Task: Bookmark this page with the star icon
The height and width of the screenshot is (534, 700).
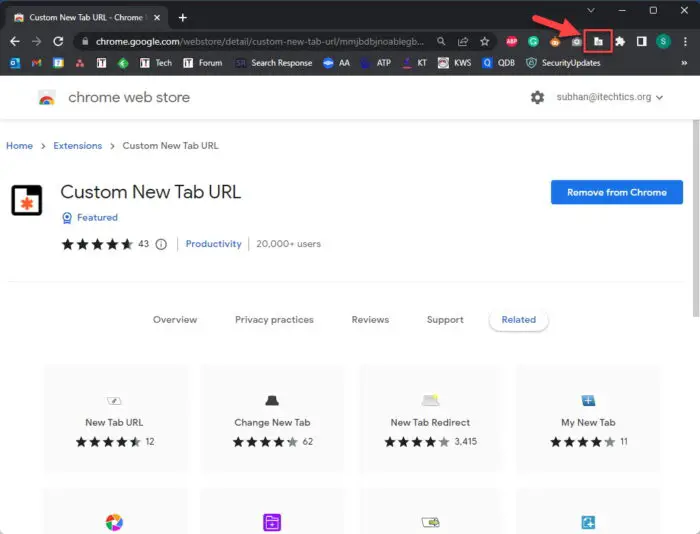Action: pyautogui.click(x=485, y=41)
